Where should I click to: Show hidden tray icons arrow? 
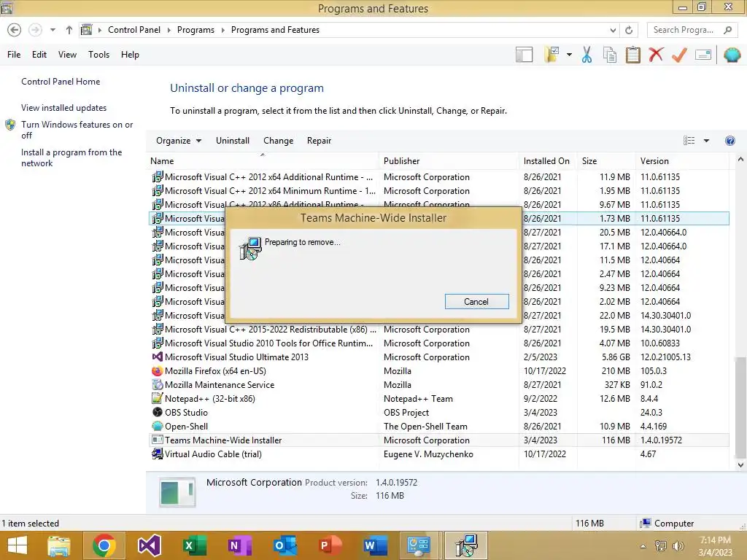coord(643,546)
